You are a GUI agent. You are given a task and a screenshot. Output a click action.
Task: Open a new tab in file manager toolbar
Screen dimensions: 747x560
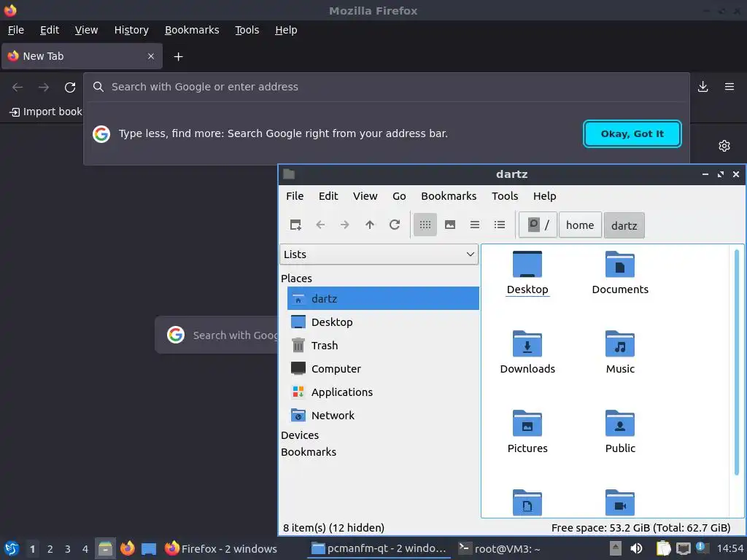pos(295,225)
